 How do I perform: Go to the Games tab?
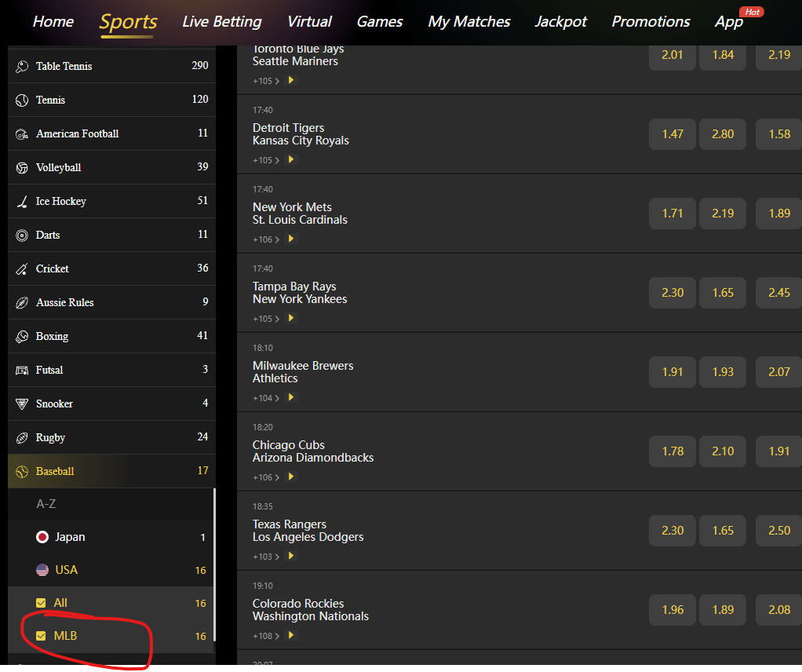click(x=380, y=21)
